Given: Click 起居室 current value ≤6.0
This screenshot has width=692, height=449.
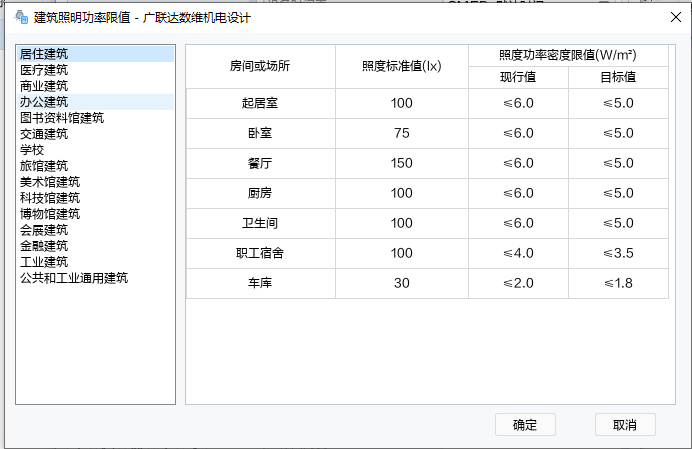Looking at the screenshot, I should 518,103.
